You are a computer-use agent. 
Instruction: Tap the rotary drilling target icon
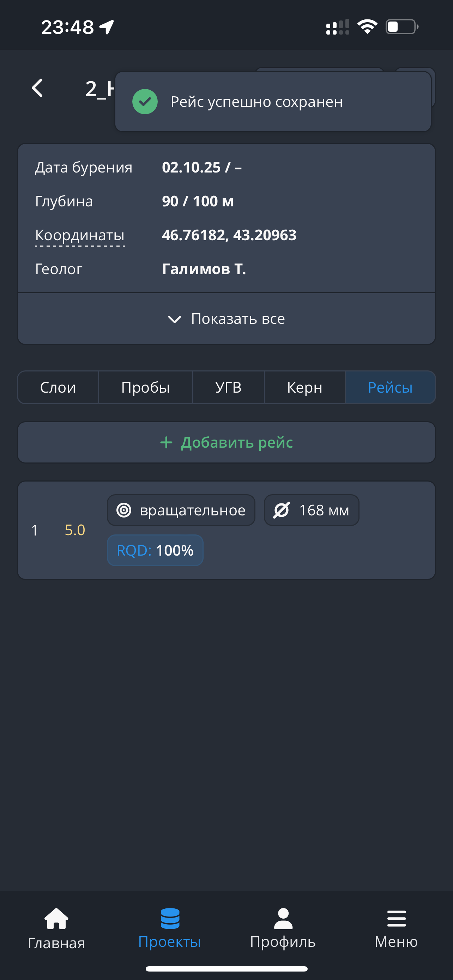(123, 510)
